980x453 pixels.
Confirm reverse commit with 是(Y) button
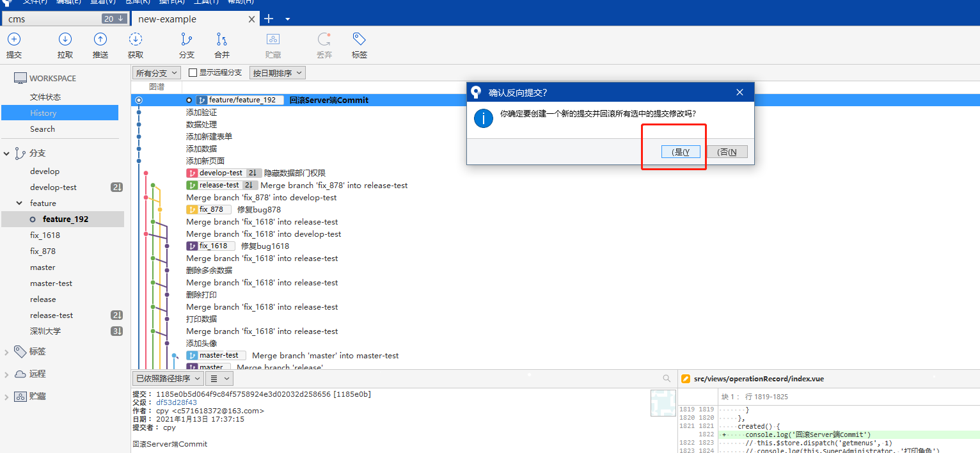tap(681, 152)
